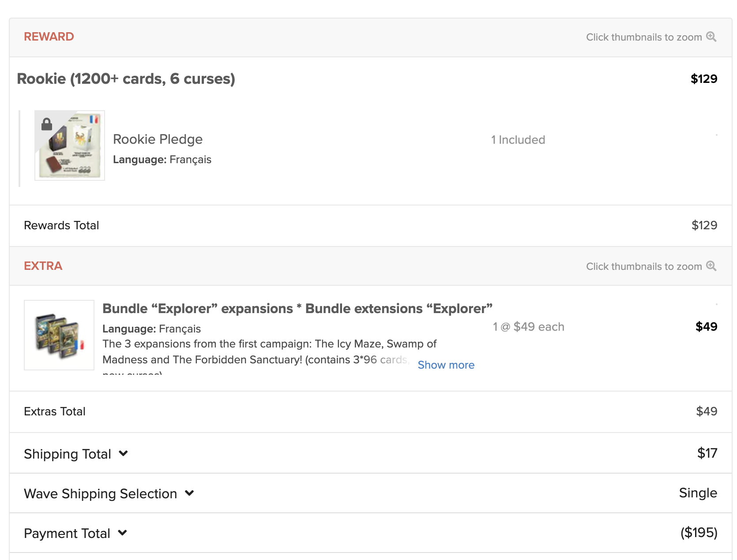Click the Payment Total label
Screen dimensions: 737x560
tap(67, 533)
